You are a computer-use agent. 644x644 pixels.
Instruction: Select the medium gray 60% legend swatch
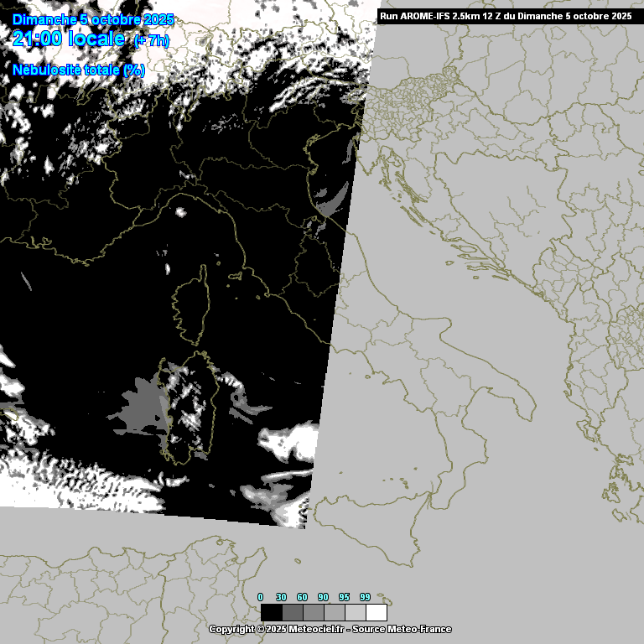[313, 612]
